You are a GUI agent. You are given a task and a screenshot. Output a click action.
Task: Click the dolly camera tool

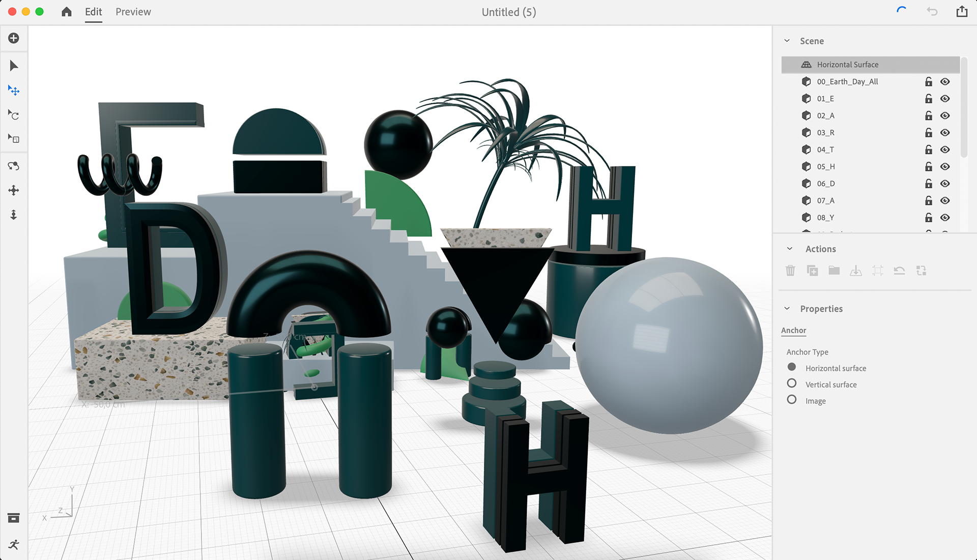coord(14,215)
